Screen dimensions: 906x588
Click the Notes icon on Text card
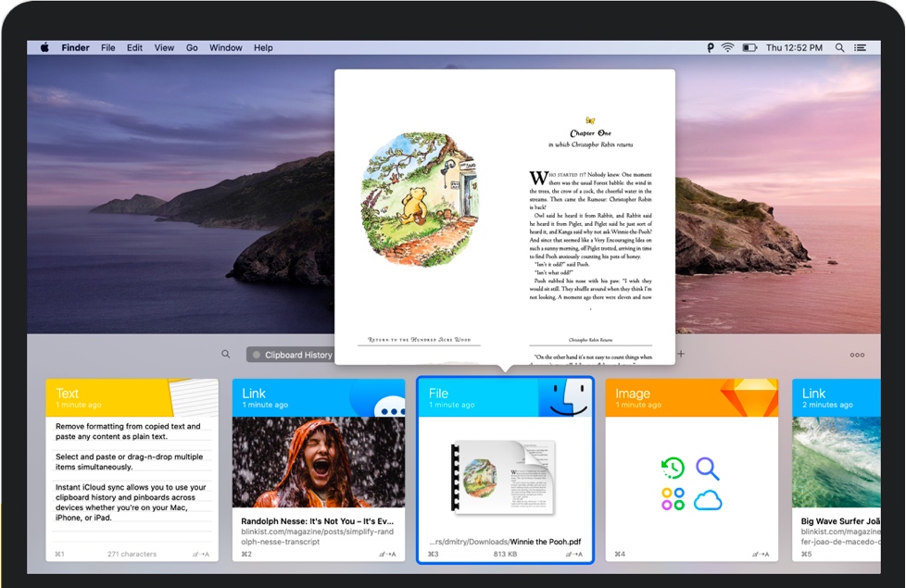click(x=195, y=398)
